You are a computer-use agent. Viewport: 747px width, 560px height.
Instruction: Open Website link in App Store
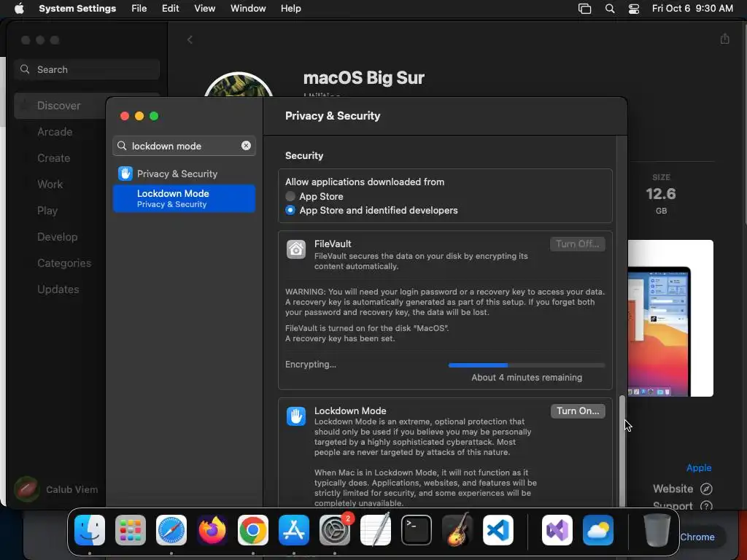[x=673, y=489]
